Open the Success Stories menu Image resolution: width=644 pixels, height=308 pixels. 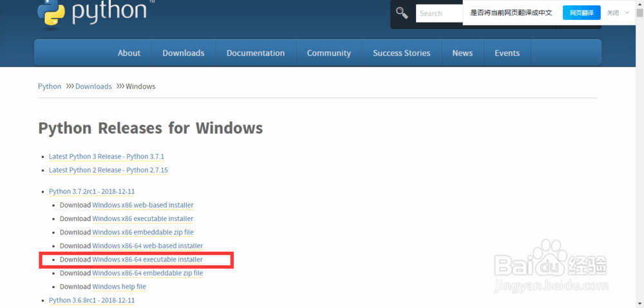(401, 53)
